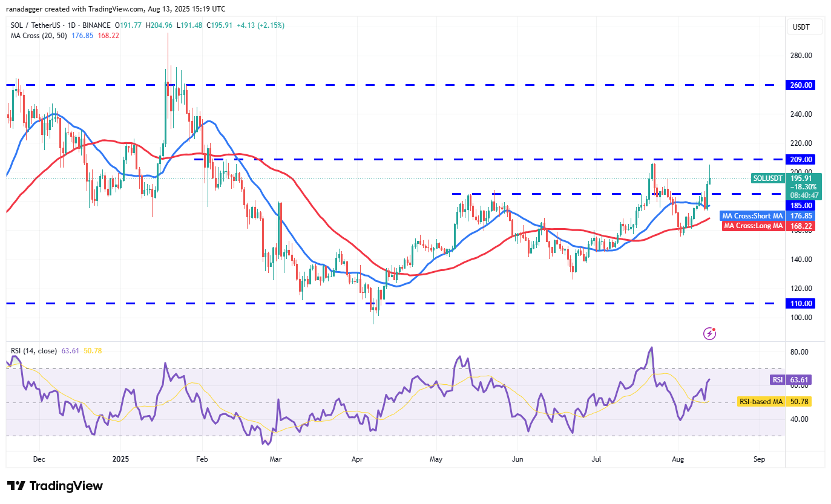Viewport: 831px width, 504px height.
Task: Click the yellow RSI-based MA label
Action: [x=761, y=401]
